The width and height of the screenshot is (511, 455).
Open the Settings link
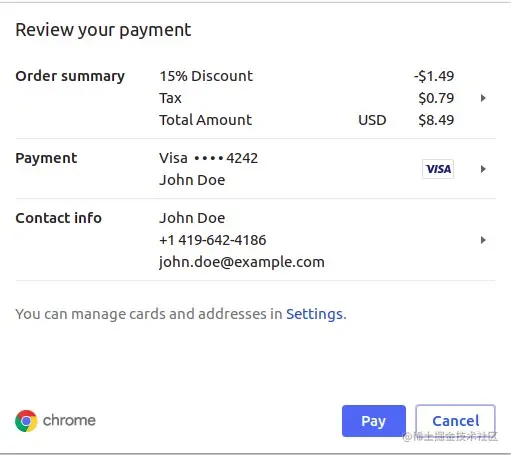[x=314, y=314]
